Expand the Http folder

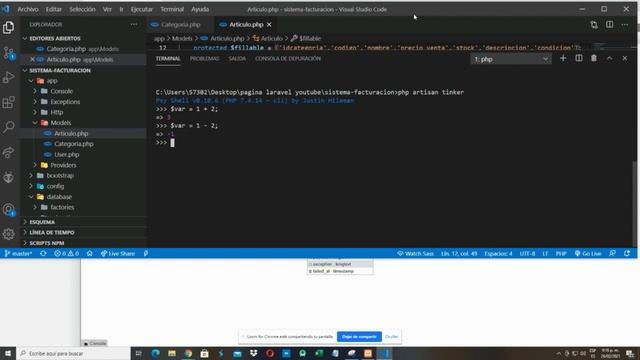click(x=56, y=112)
